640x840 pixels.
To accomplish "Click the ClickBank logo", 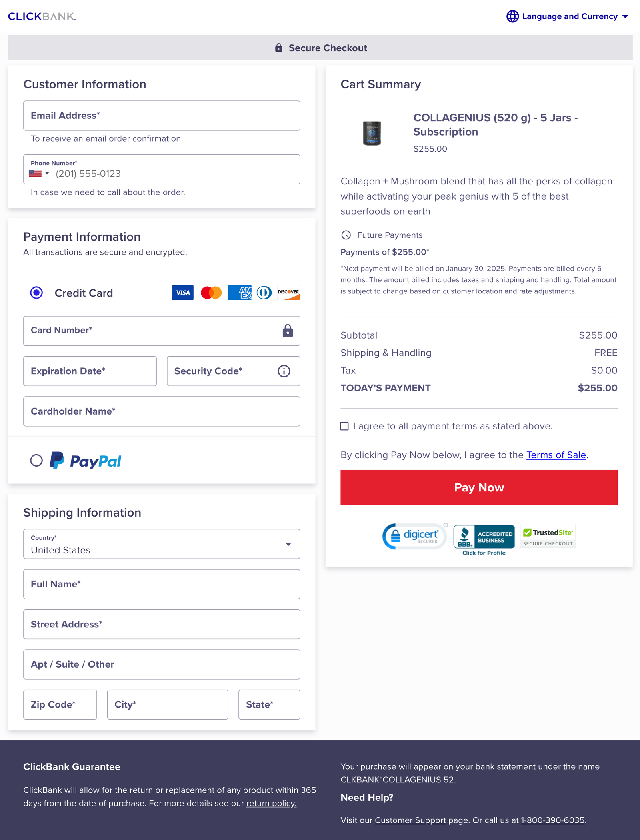I will (41, 17).
